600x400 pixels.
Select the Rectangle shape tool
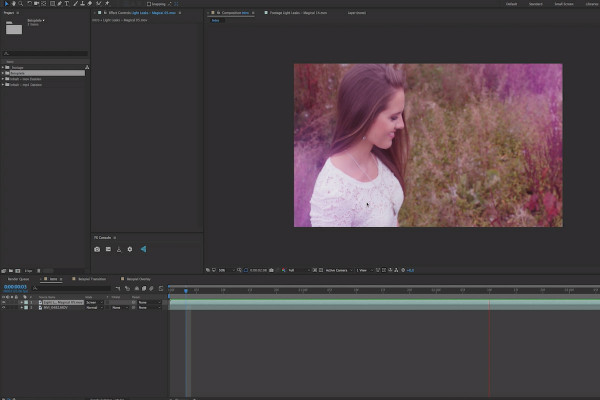coord(52,3)
